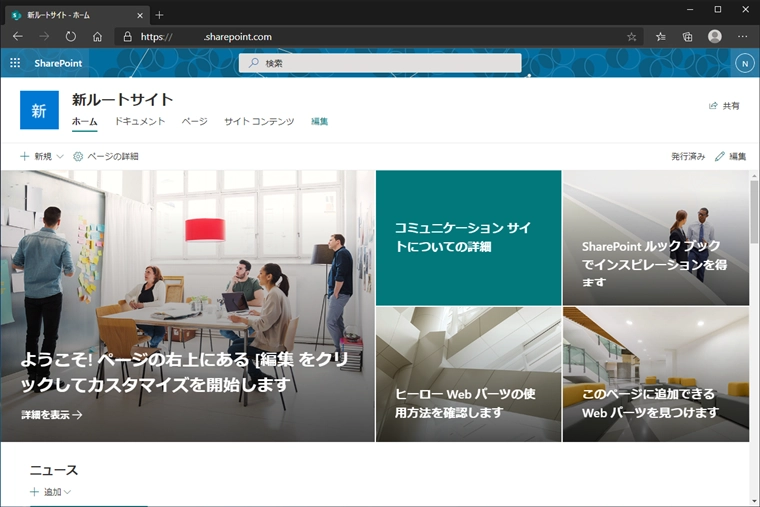Close the 新ルートサイト browser tab
760x507 pixels.
tap(140, 16)
